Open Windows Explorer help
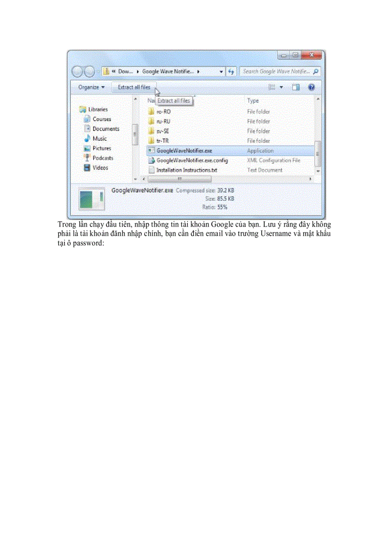392x540 pixels. click(311, 87)
